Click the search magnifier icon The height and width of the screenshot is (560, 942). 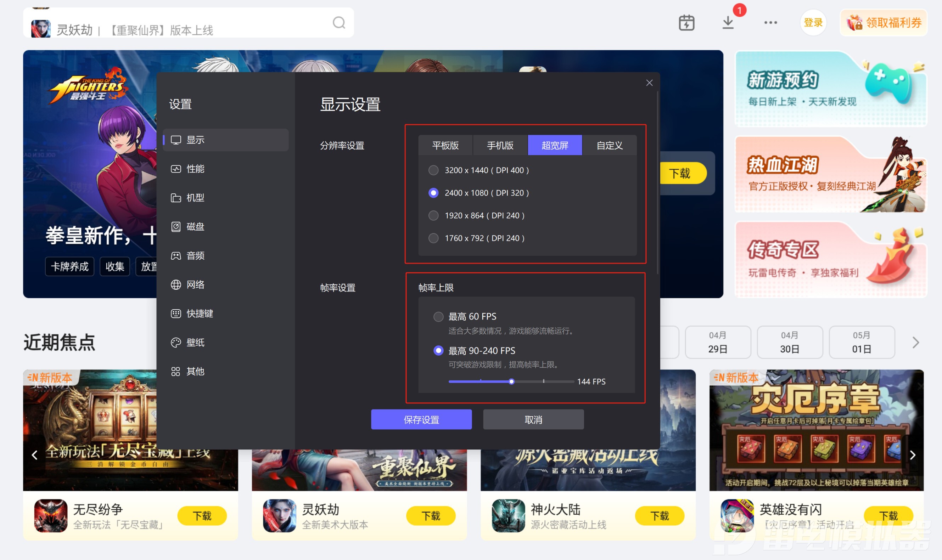click(339, 23)
